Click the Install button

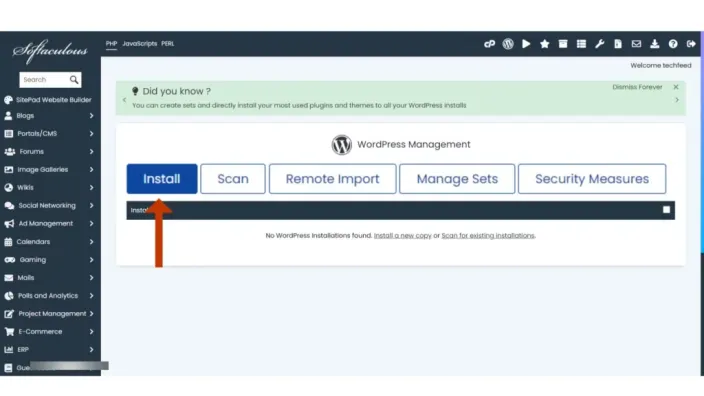(x=162, y=179)
